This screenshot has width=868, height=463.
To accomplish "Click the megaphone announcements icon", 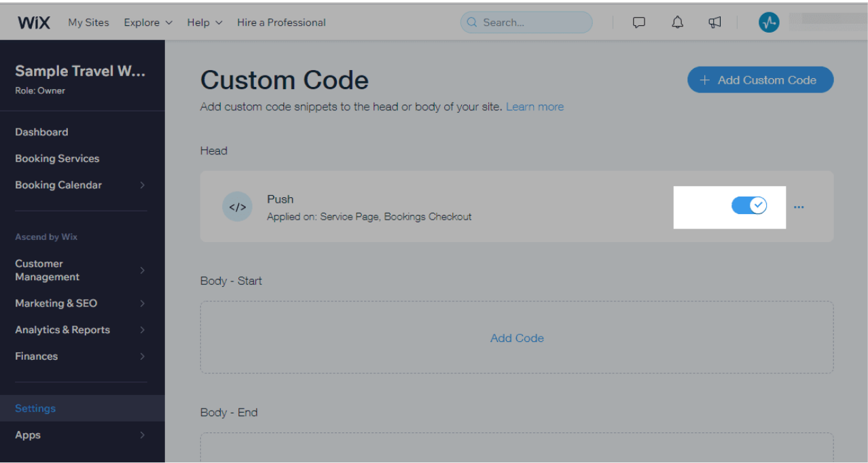I will (715, 22).
